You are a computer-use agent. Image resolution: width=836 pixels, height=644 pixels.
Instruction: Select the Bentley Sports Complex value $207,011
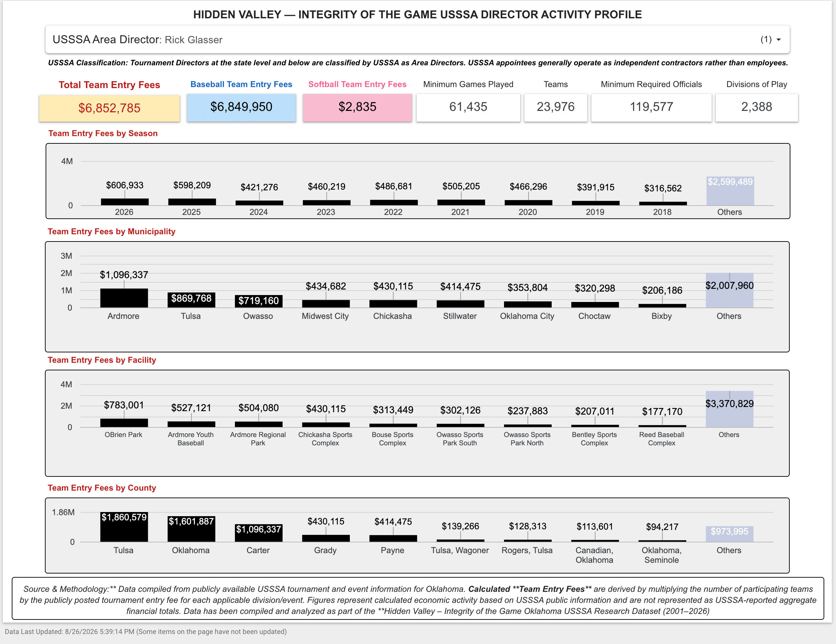[595, 411]
